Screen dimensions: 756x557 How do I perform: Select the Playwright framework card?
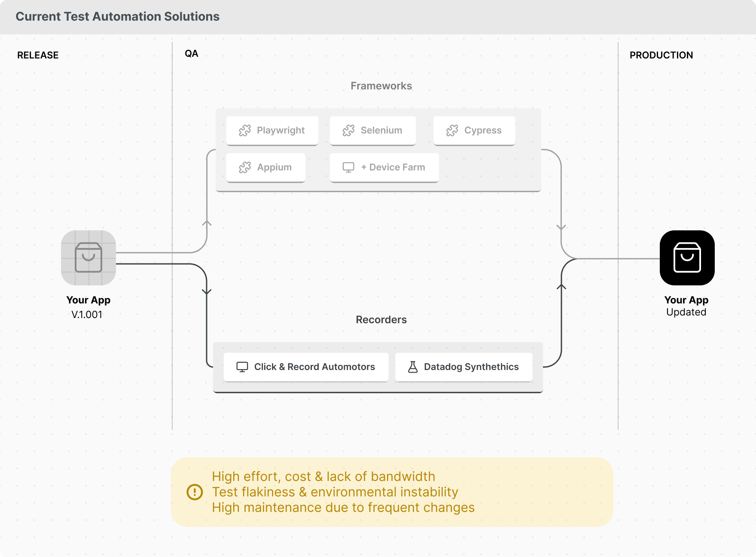click(272, 130)
